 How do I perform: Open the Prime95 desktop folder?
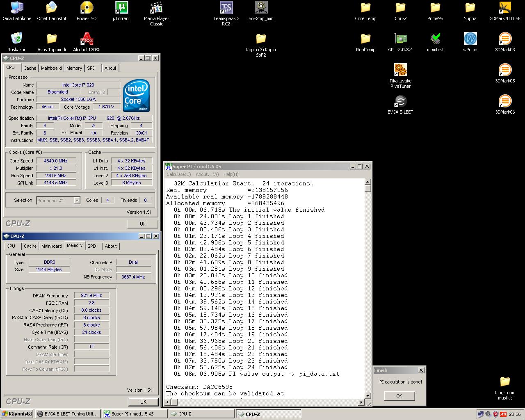tap(435, 11)
